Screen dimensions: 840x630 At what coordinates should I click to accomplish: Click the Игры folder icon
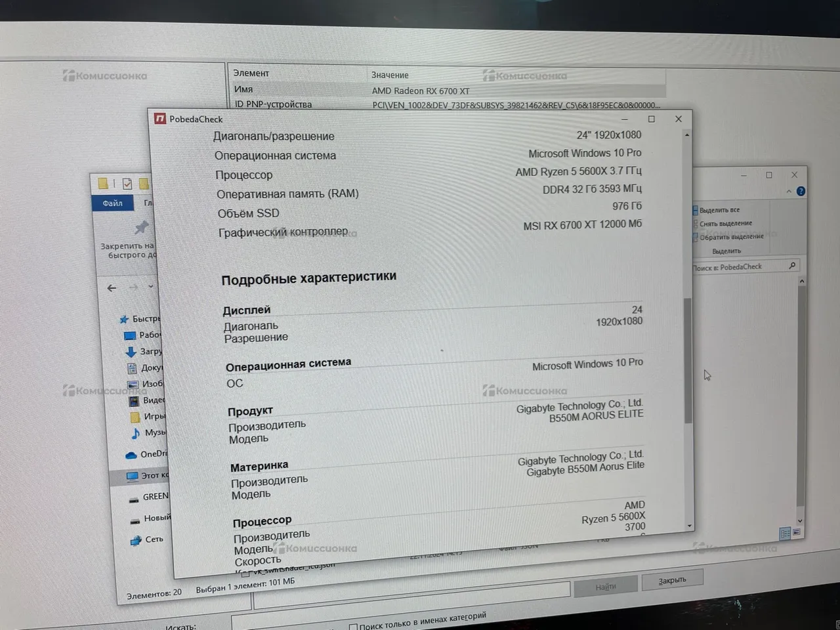point(135,417)
